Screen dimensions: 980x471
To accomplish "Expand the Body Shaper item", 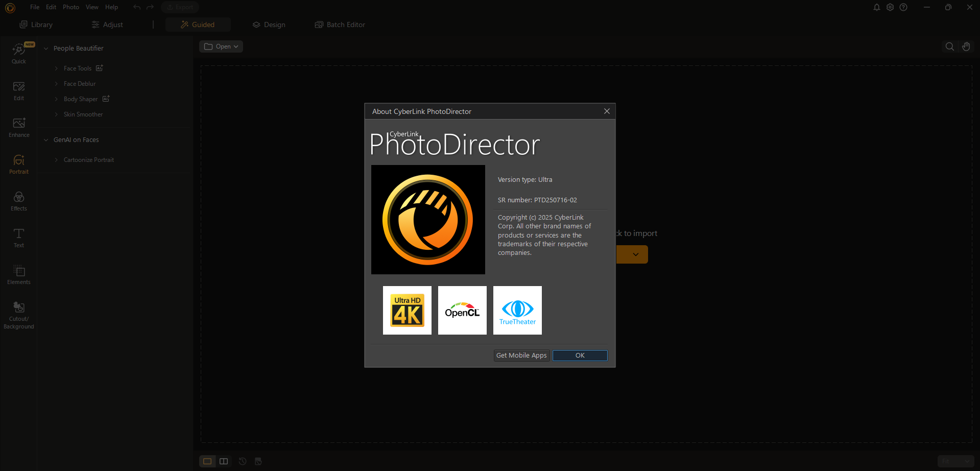I will coord(56,99).
